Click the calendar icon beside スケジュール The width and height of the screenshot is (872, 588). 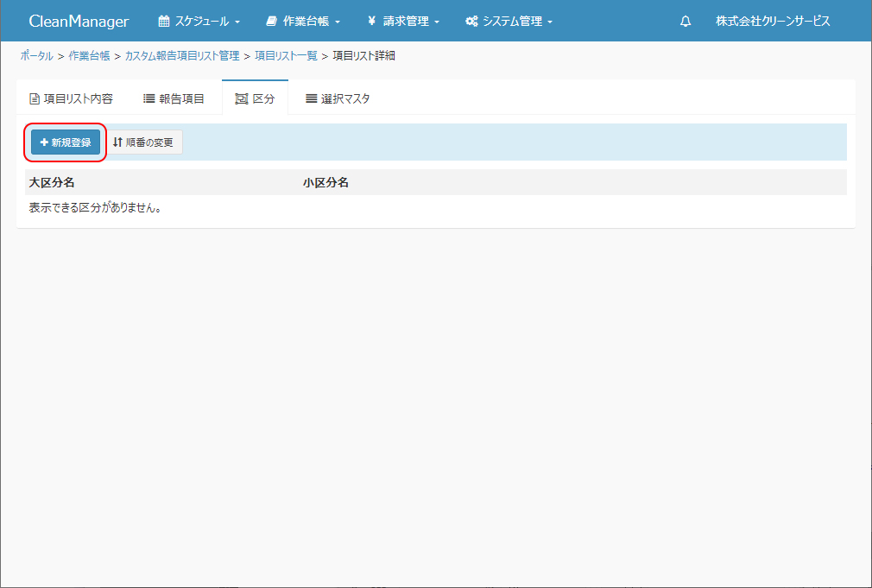pos(164,22)
